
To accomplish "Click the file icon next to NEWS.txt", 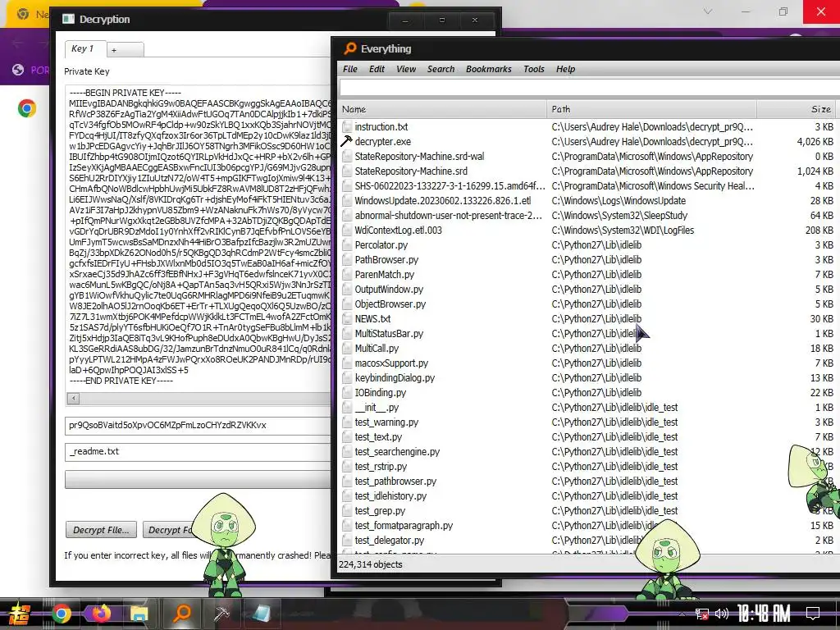I will point(347,319).
